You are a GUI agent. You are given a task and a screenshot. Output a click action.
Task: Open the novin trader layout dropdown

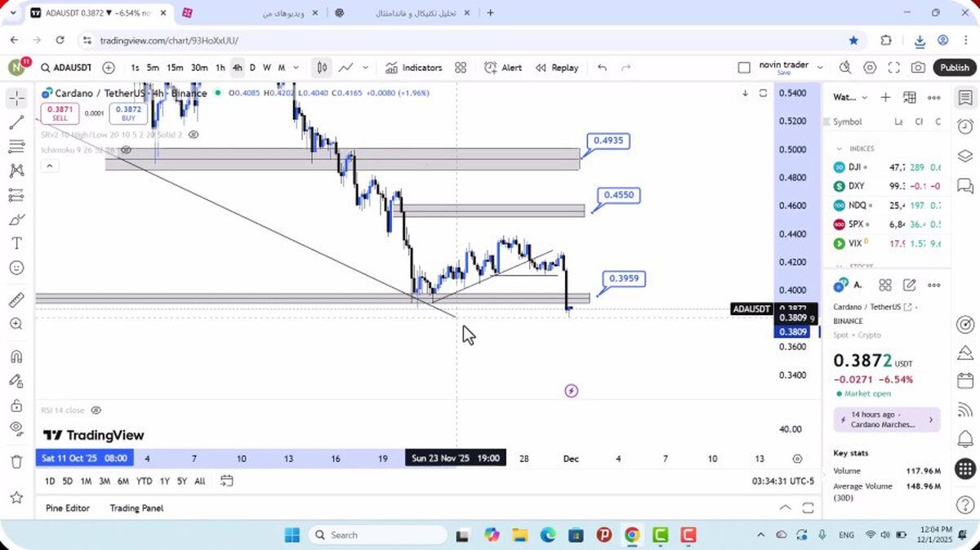[820, 68]
